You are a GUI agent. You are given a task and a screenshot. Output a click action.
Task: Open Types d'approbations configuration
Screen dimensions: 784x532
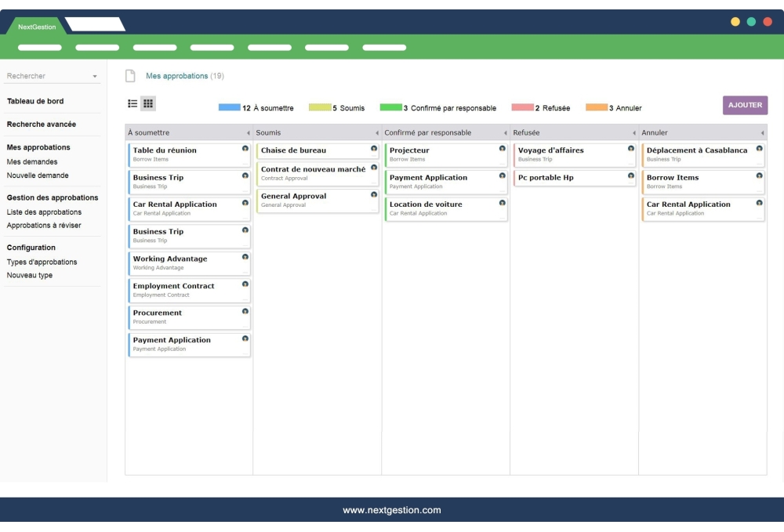[43, 262]
